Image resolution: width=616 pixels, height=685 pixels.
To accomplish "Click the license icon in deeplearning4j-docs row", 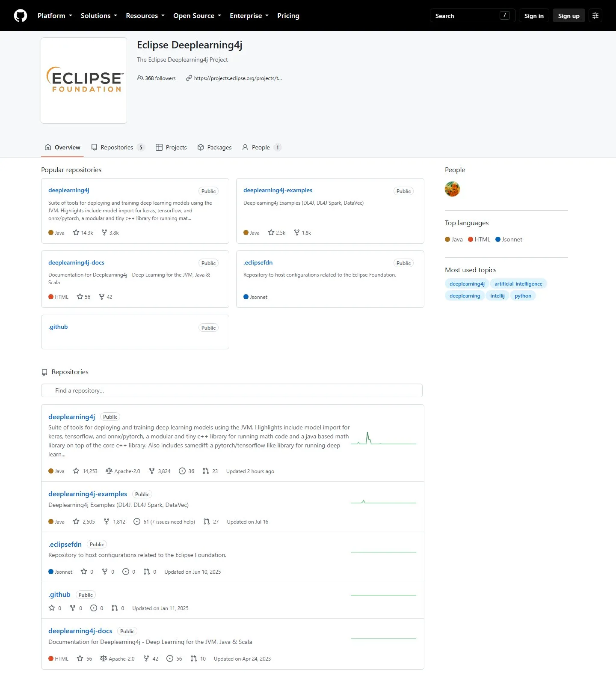I will (x=104, y=658).
